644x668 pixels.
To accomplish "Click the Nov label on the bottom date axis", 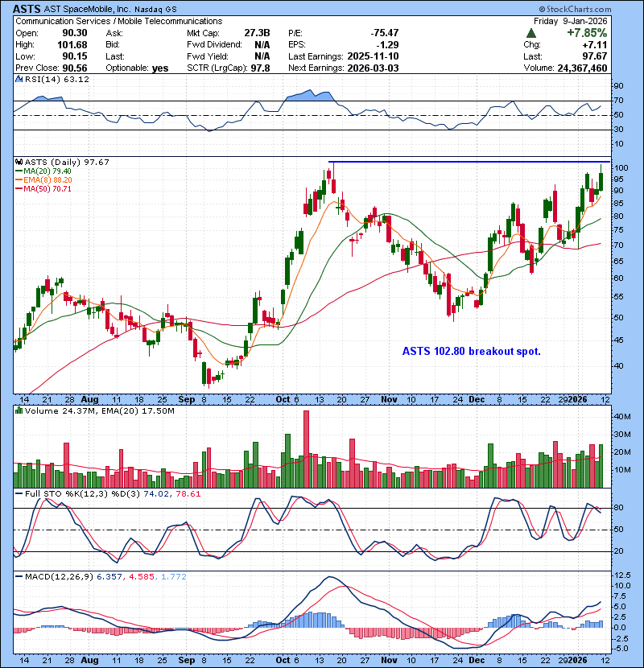I will pos(389,660).
